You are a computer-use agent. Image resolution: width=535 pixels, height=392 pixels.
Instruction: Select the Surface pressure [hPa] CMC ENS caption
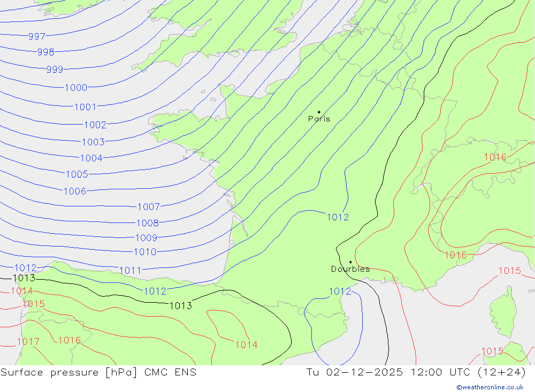(98, 372)
